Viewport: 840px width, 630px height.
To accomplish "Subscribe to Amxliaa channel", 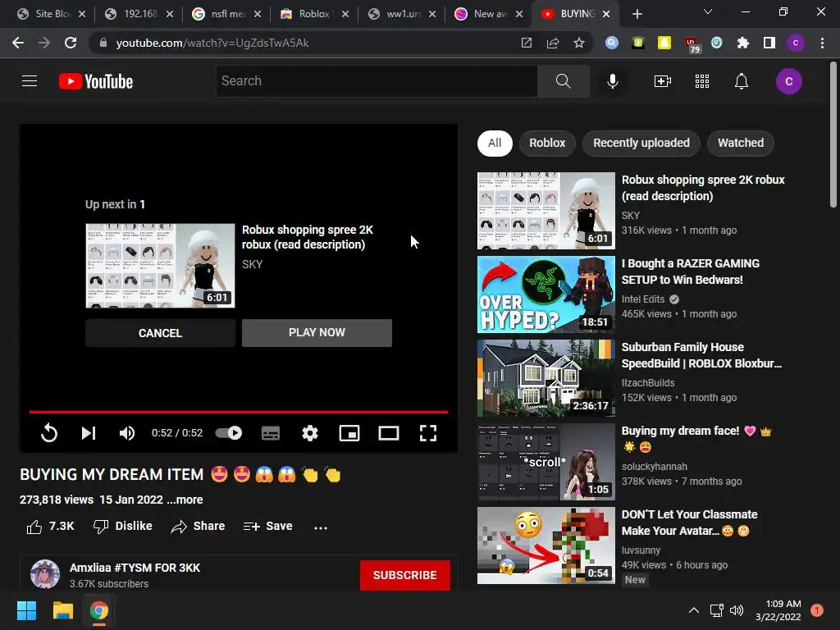I will click(x=404, y=575).
